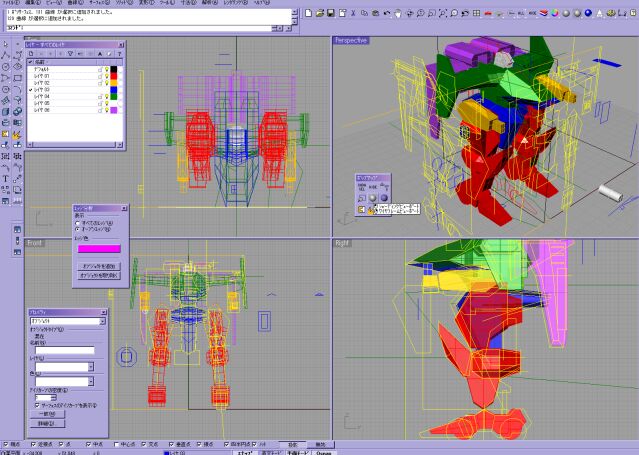Click the magenta edge color swatch
Viewport: 639px width, 455px height.
pyautogui.click(x=99, y=249)
